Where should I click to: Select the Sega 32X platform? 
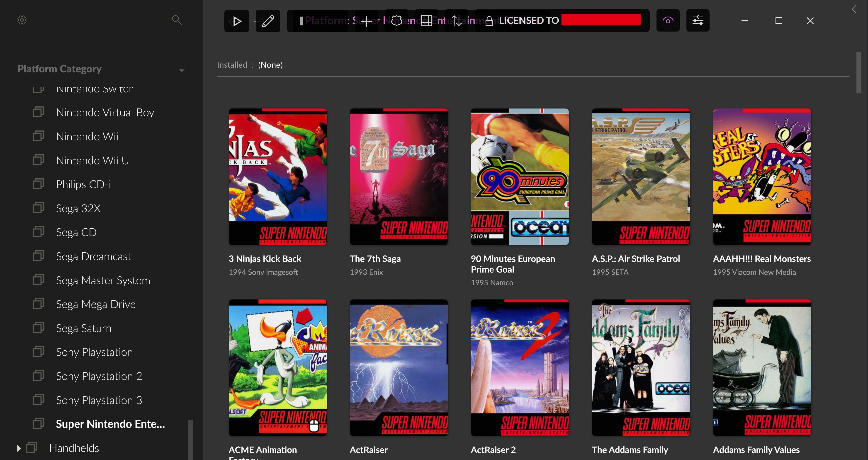(78, 208)
